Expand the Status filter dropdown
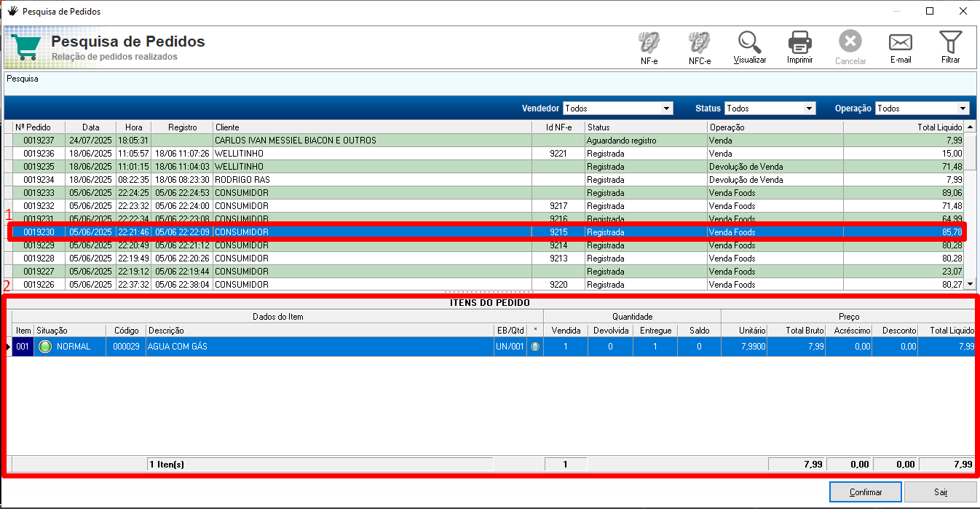980x509 pixels. pyautogui.click(x=809, y=108)
